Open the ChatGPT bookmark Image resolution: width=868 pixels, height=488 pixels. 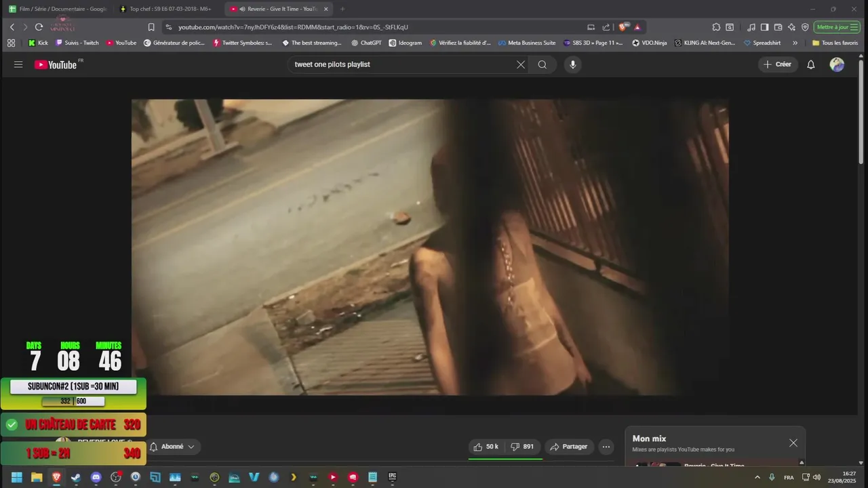(366, 43)
